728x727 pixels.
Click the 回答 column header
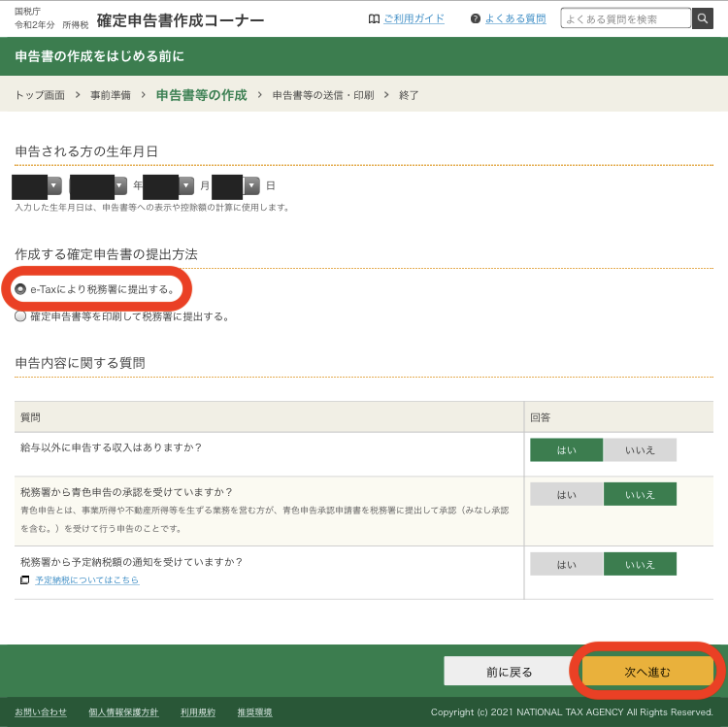pyautogui.click(x=540, y=417)
